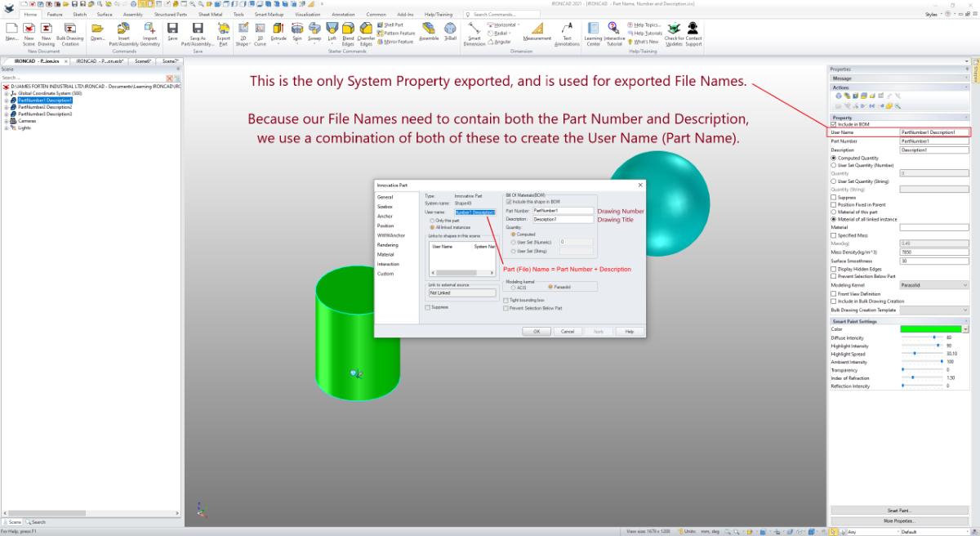Viewport: 980px width, 536px height.
Task: Toggle Position Fixed in Parent checkbox
Action: (x=833, y=204)
